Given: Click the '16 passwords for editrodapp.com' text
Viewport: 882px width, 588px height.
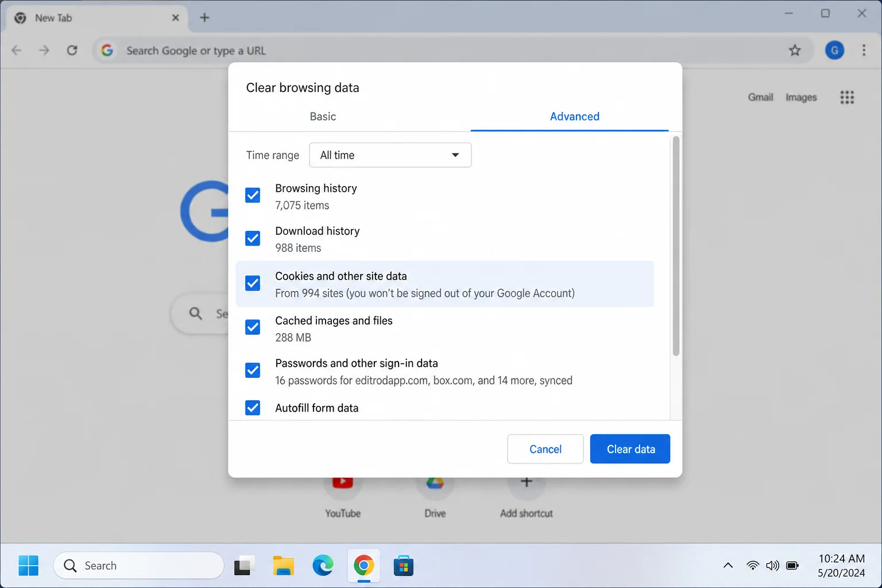Looking at the screenshot, I should [x=351, y=381].
